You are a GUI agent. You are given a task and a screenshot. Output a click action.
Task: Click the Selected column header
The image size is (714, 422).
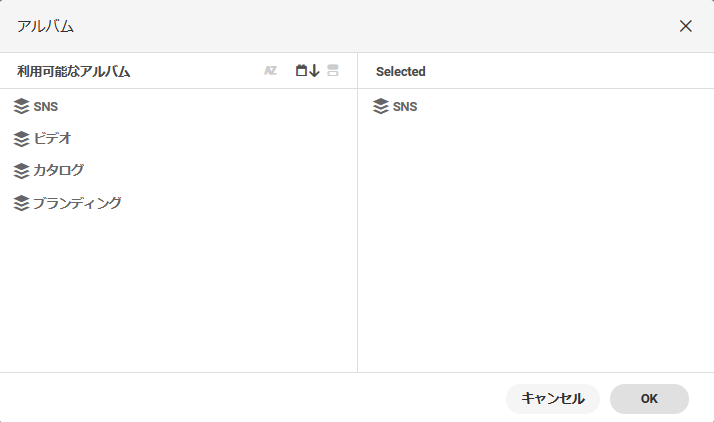click(401, 71)
